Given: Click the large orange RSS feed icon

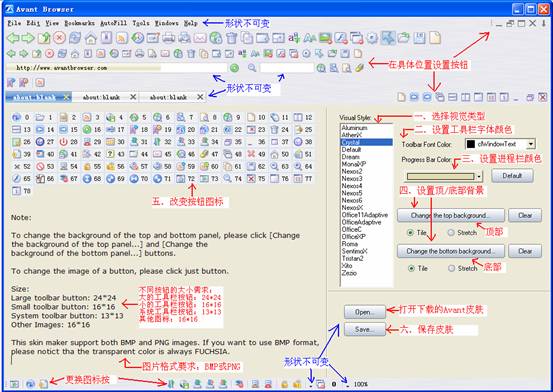Looking at the screenshot, I should [122, 38].
